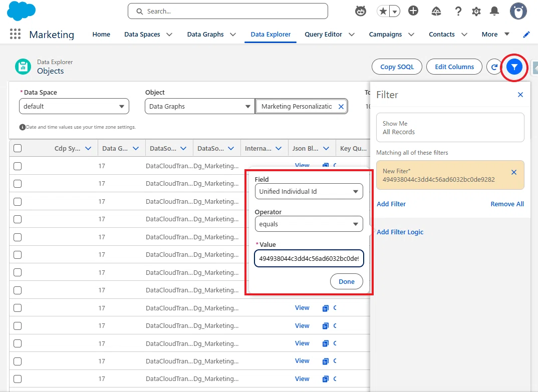Click Done in the filter popup

[347, 281]
